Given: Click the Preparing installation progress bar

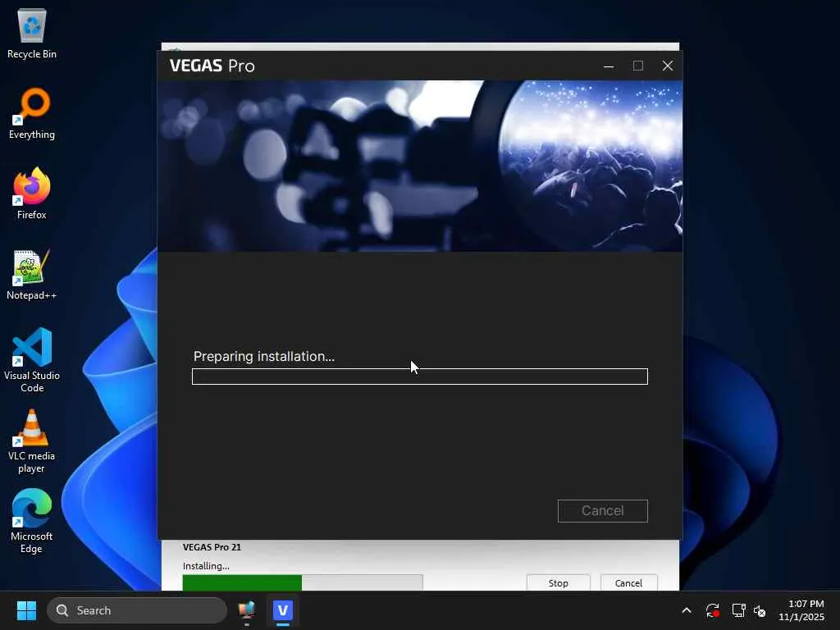Looking at the screenshot, I should click(x=420, y=377).
